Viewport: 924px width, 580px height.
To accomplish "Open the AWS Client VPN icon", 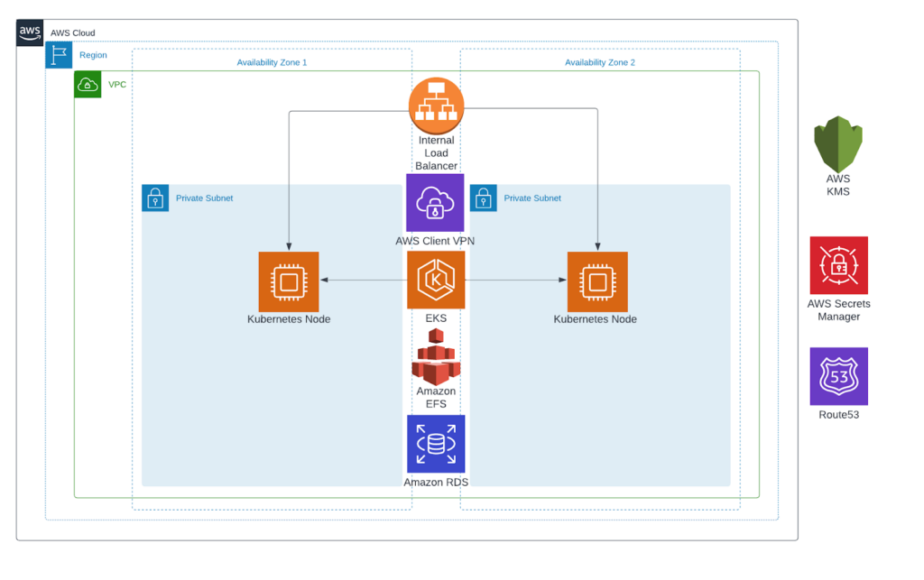I will 436,202.
